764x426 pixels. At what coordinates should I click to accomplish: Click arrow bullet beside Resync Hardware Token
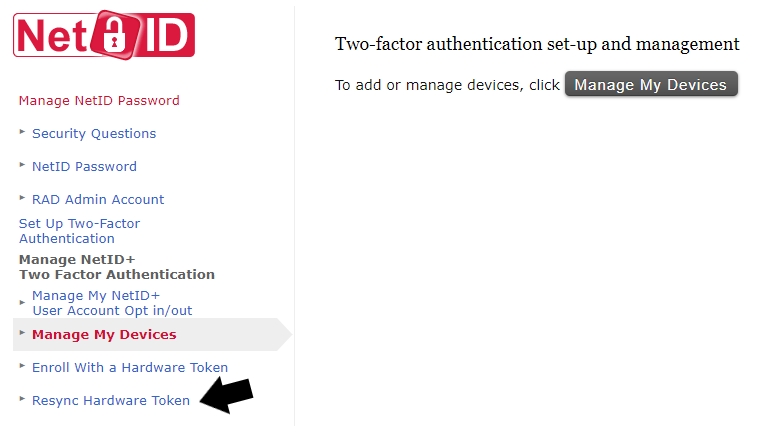click(x=22, y=398)
